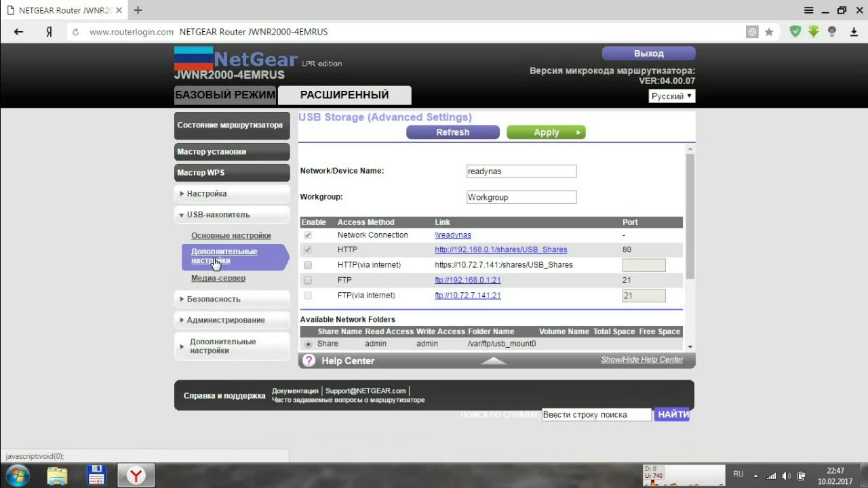
Task: Open the File Explorer taskbar icon
Action: pos(57,475)
